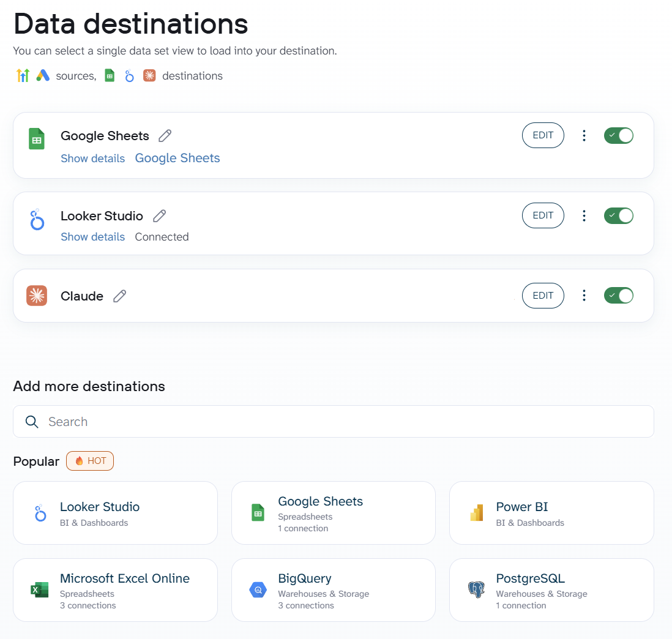Screen dimensions: 672x639
Task: Choose the PostgreSQL destination card
Action: point(551,590)
